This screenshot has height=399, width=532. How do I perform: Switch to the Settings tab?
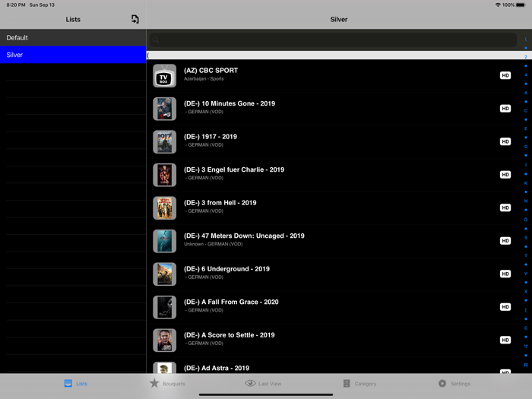[x=454, y=383]
